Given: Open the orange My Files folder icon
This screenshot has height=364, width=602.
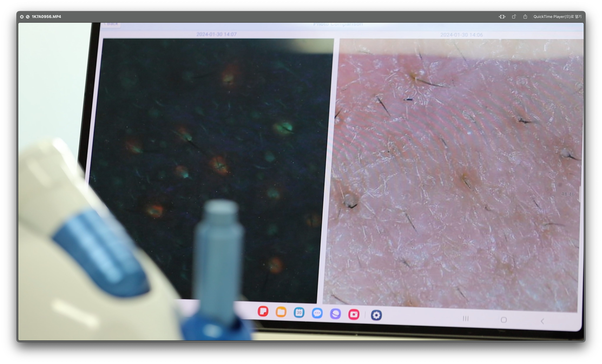Looking at the screenshot, I should pos(281,312).
